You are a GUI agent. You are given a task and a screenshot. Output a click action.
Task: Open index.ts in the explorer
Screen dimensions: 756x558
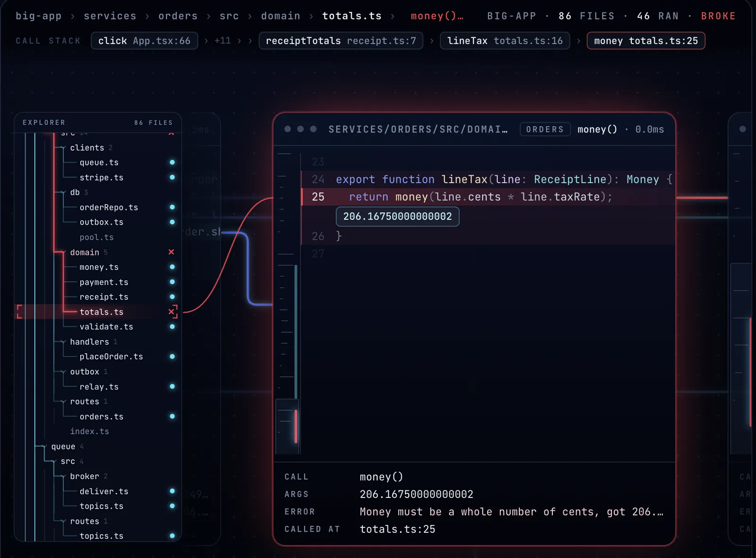[89, 431]
